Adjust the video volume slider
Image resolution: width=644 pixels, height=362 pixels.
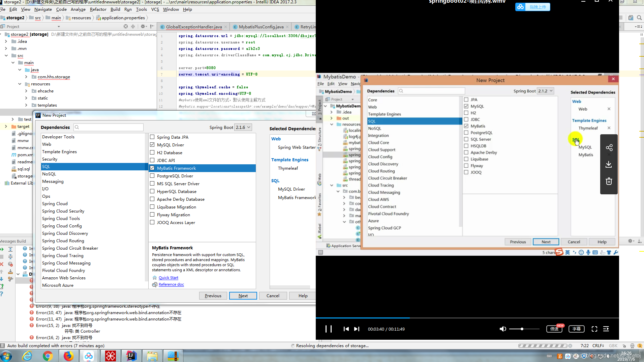(x=524, y=329)
